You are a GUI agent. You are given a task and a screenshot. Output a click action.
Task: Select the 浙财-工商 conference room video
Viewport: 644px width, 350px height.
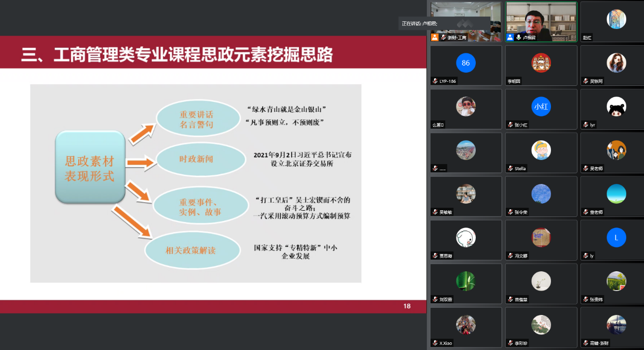click(466, 20)
